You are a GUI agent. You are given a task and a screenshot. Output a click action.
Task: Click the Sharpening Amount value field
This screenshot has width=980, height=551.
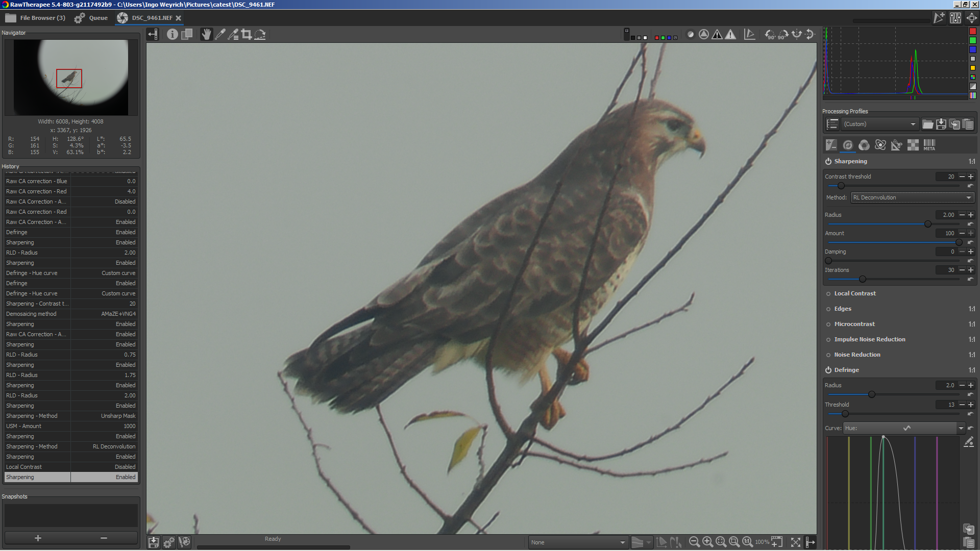(946, 233)
